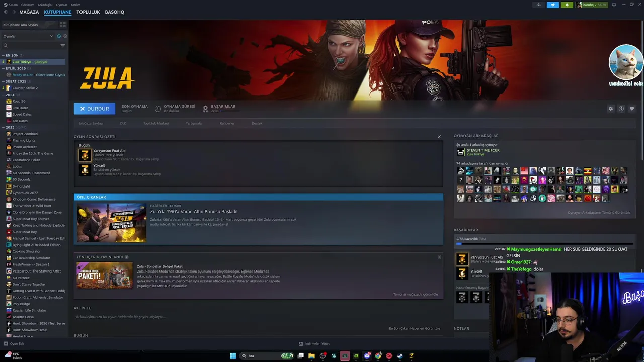Open game settings gear icon
The width and height of the screenshot is (644, 362).
pyautogui.click(x=611, y=109)
